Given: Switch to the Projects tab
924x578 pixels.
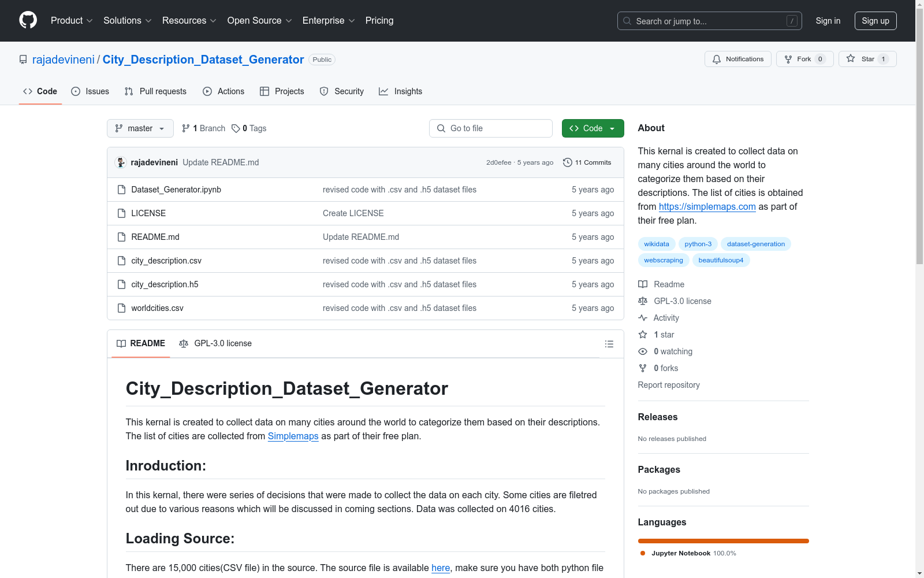Looking at the screenshot, I should 282,91.
